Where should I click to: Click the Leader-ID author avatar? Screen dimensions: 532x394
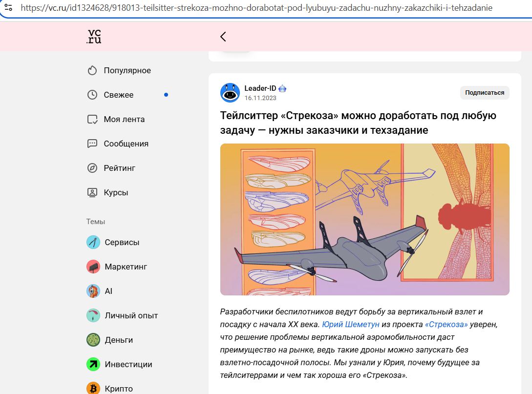(230, 93)
